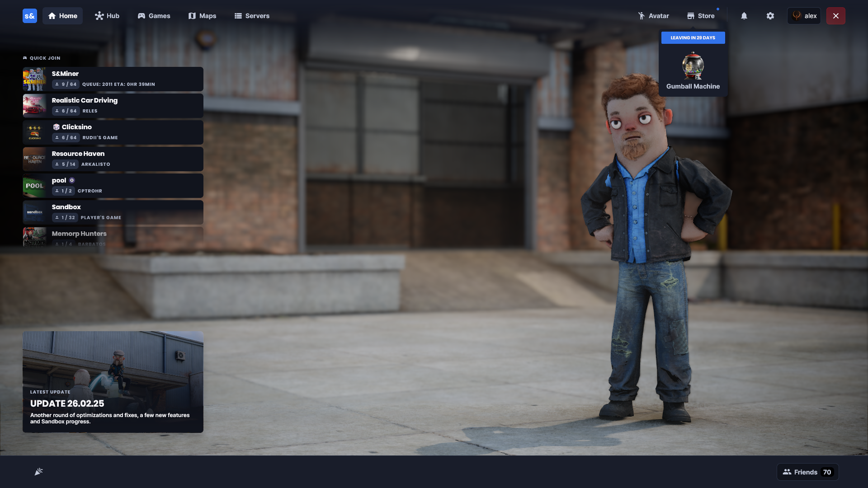
Task: Open the Avatar editor
Action: (x=653, y=16)
